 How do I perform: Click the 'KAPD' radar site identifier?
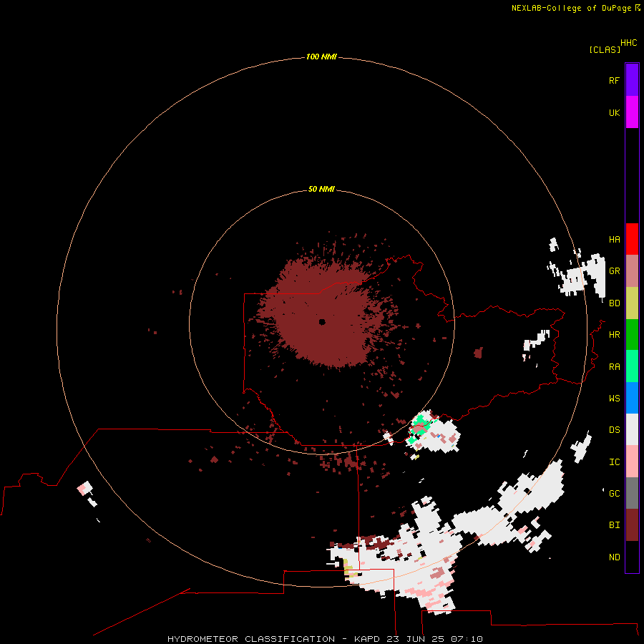click(x=367, y=639)
